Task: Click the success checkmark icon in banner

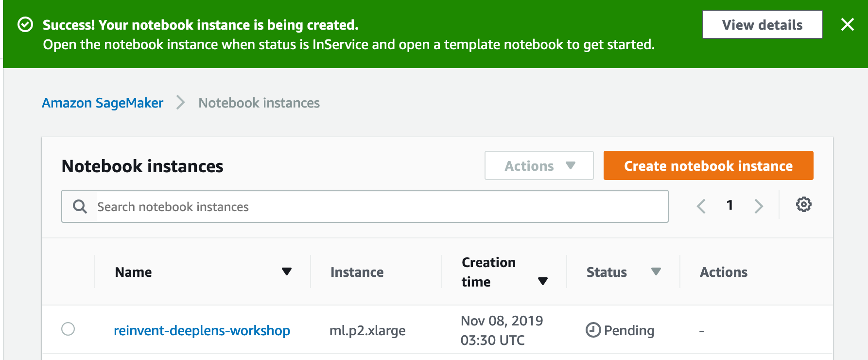Action: pyautogui.click(x=25, y=24)
